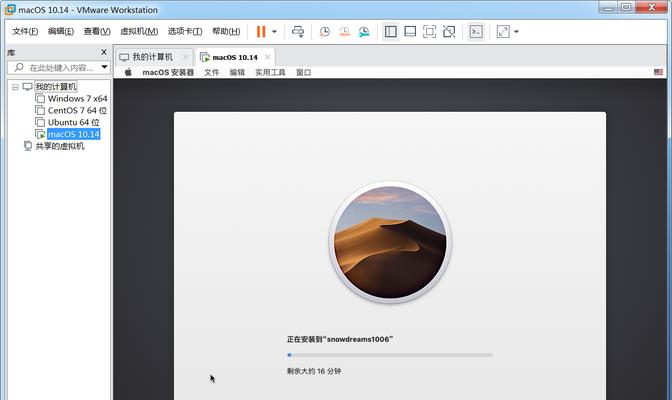This screenshot has width=672, height=400.
Task: Open the 编辑(E) menu
Action: pyautogui.click(x=61, y=31)
